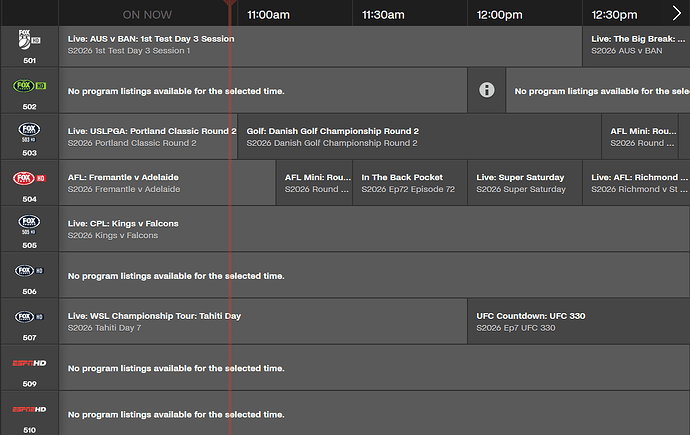Jump to the 12:00pm time slot

click(499, 15)
